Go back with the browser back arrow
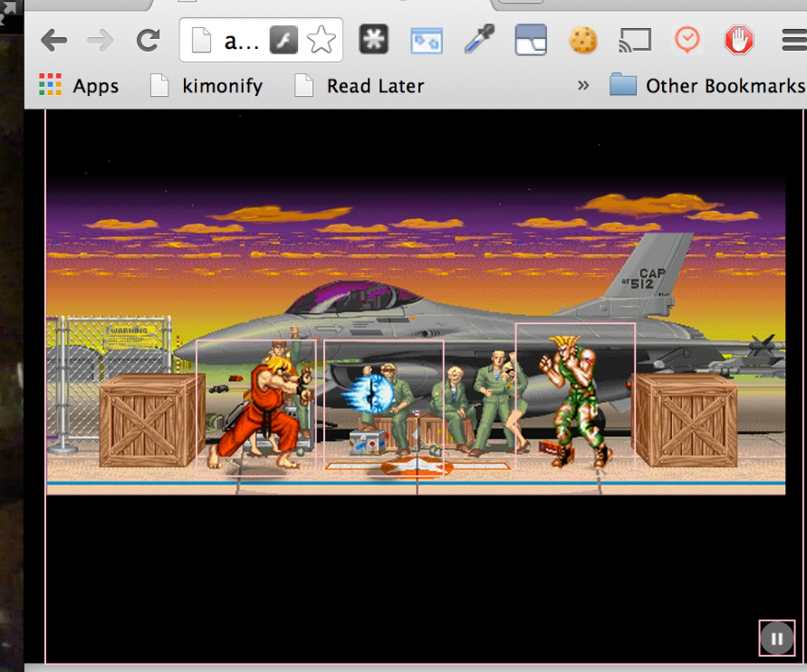Screen dimensions: 807x672 click(54, 40)
